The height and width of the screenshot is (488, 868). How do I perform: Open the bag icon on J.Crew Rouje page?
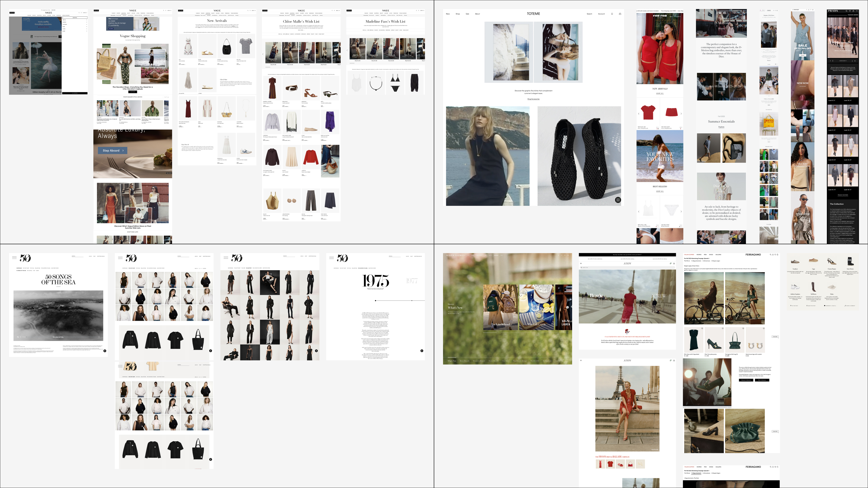[x=674, y=263]
